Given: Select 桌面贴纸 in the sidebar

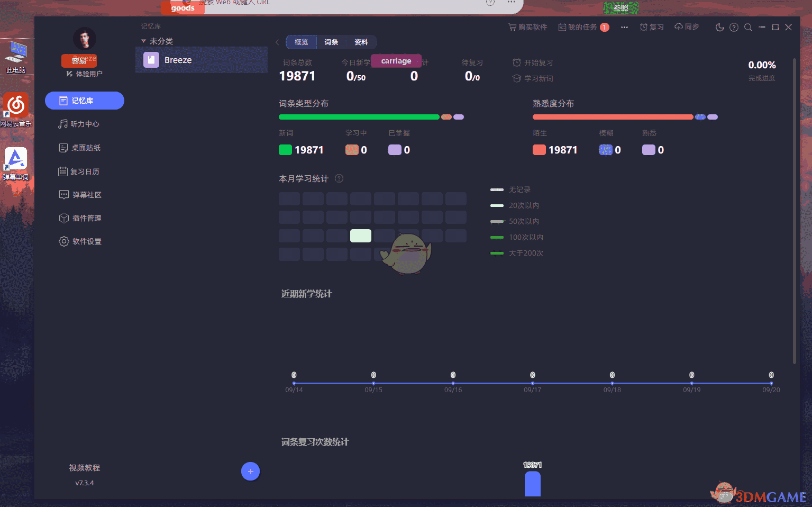Looking at the screenshot, I should click(85, 147).
